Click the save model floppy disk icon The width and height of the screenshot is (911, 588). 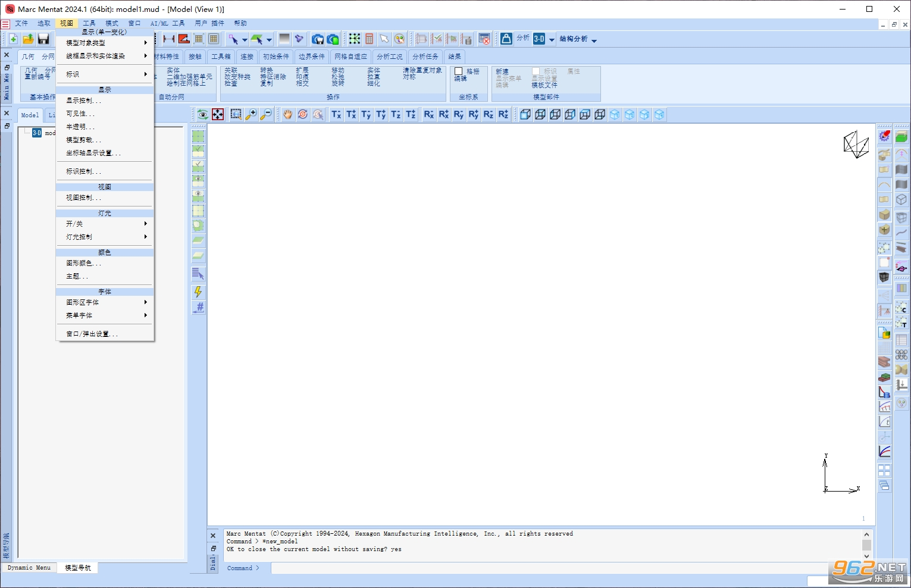click(43, 39)
